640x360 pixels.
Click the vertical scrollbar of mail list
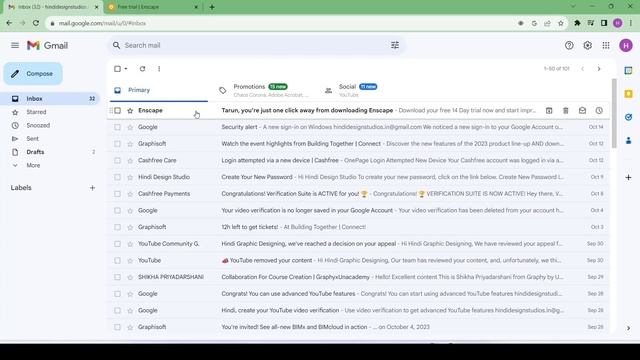click(614, 113)
